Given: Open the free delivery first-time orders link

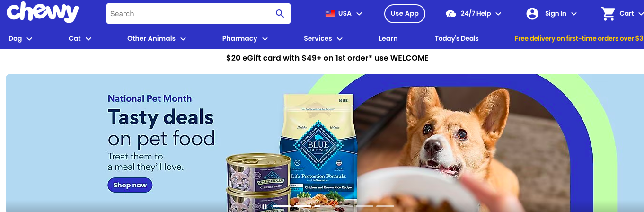Looking at the screenshot, I should (579, 38).
